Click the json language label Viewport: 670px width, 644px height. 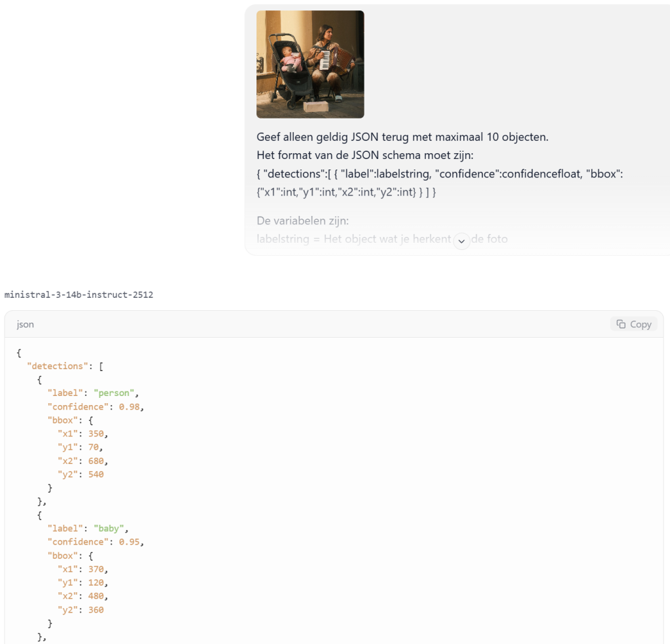(26, 324)
